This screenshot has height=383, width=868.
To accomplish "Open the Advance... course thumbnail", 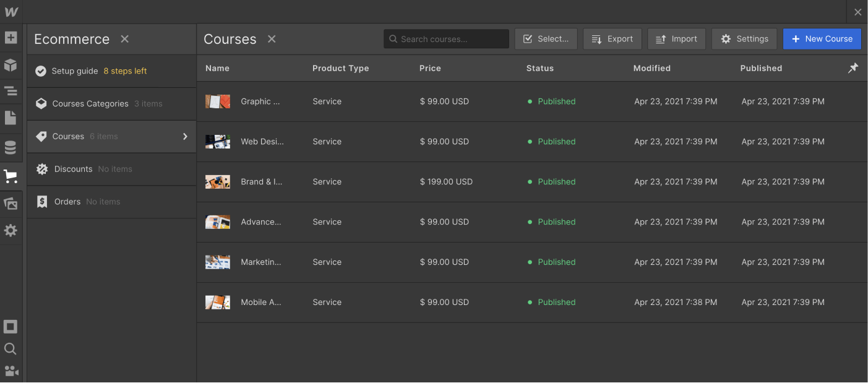I will (x=218, y=222).
